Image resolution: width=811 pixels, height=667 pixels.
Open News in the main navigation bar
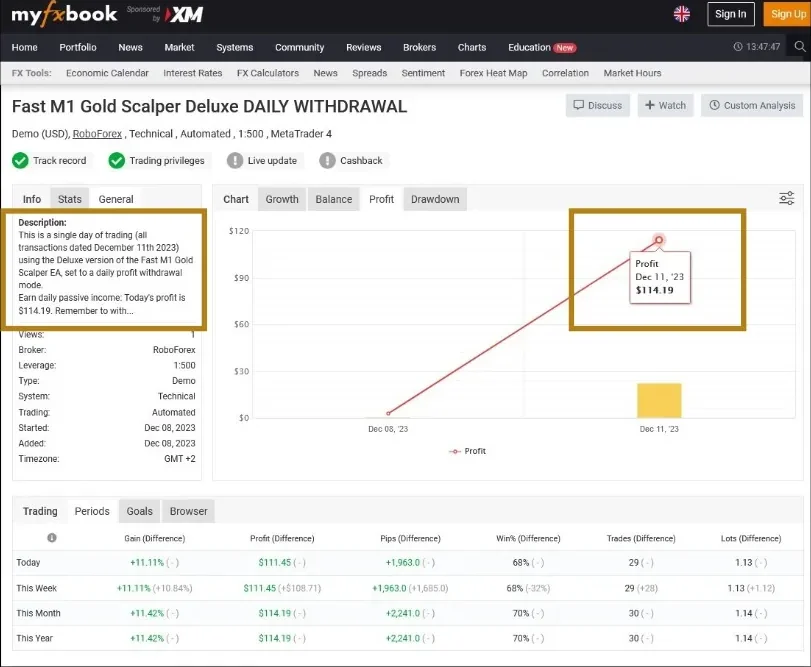(x=130, y=48)
